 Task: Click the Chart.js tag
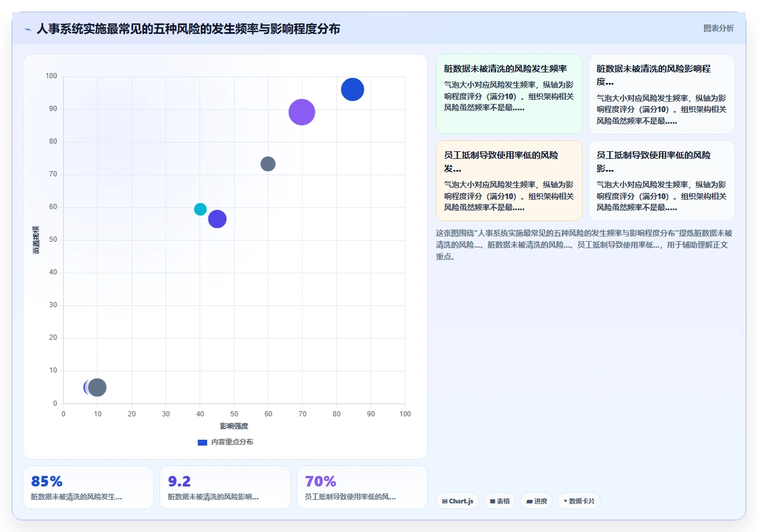(458, 501)
